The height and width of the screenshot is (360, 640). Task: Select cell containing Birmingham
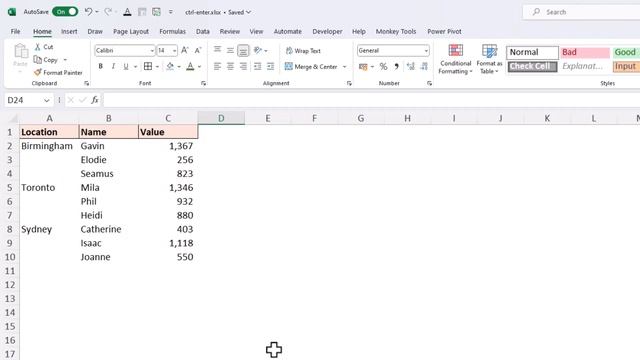click(49, 146)
